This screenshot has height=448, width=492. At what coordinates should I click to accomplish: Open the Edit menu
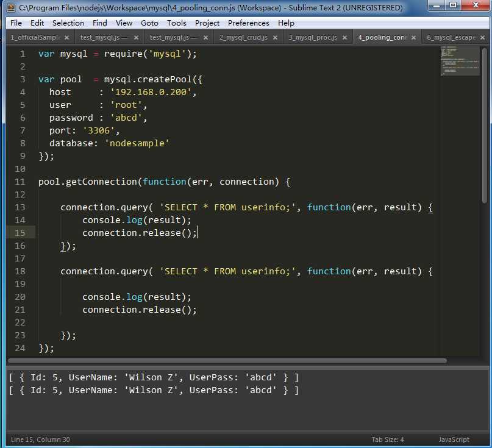click(37, 23)
